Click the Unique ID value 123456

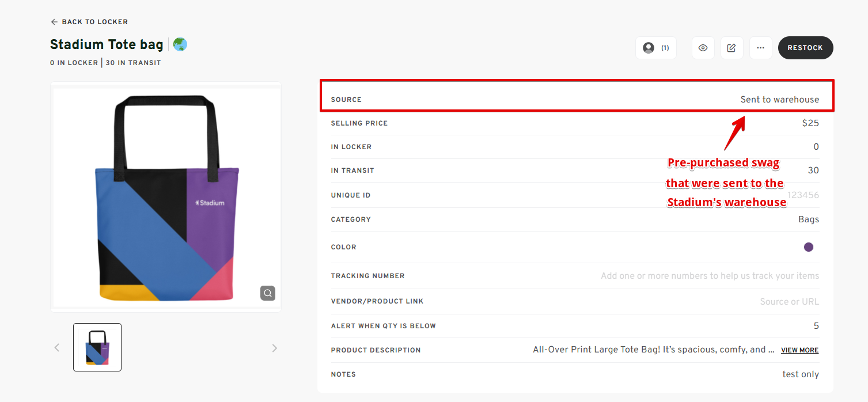(x=803, y=195)
